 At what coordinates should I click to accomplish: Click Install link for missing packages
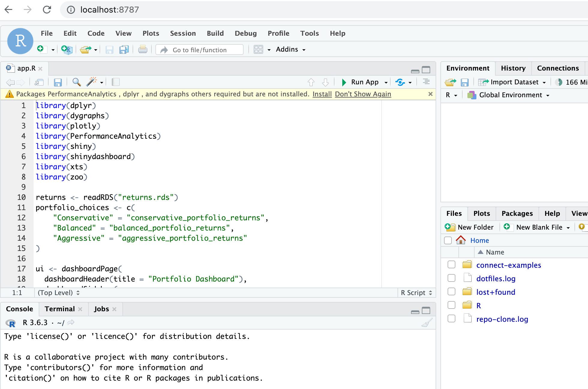point(321,94)
